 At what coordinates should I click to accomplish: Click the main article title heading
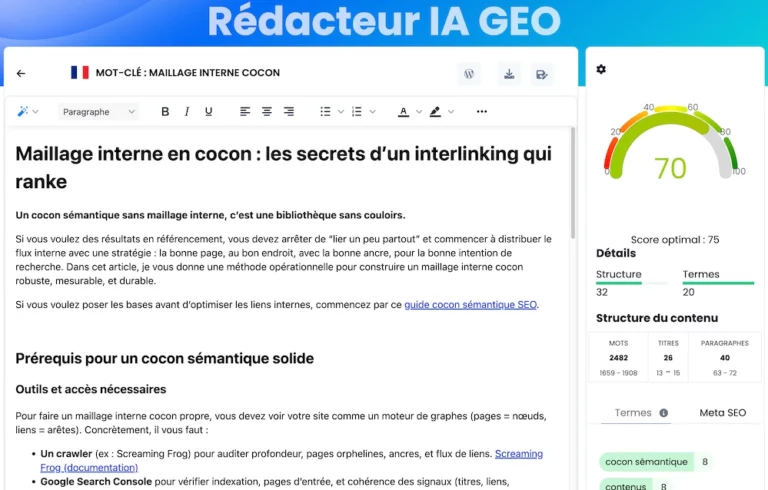pyautogui.click(x=284, y=168)
